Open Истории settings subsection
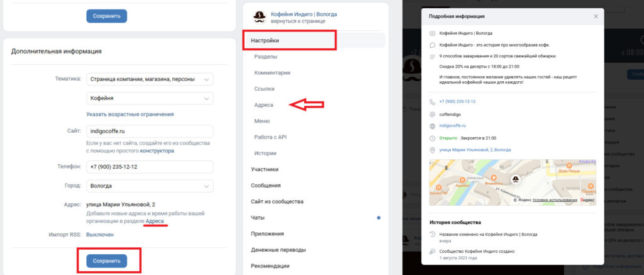644x275 pixels. point(265,153)
